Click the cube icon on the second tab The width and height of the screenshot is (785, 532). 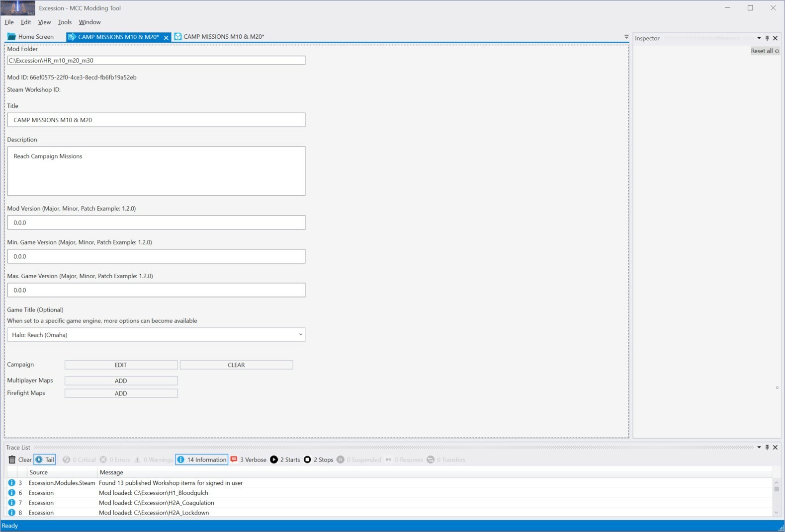(177, 37)
